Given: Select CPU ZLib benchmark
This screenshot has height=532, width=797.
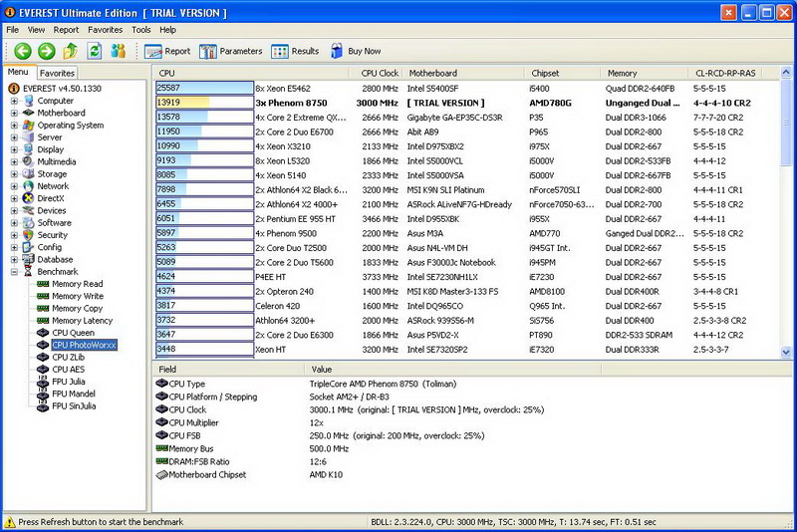Looking at the screenshot, I should pos(68,358).
